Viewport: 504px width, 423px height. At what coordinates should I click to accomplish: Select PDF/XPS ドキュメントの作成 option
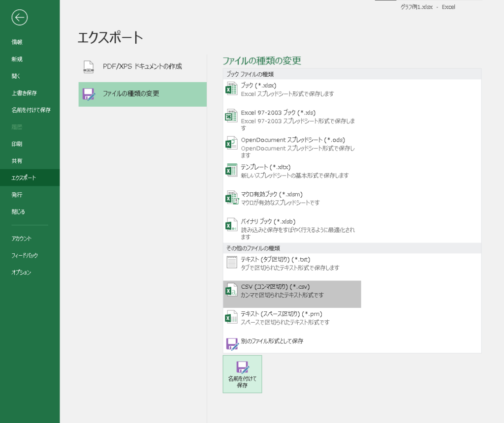(142, 67)
